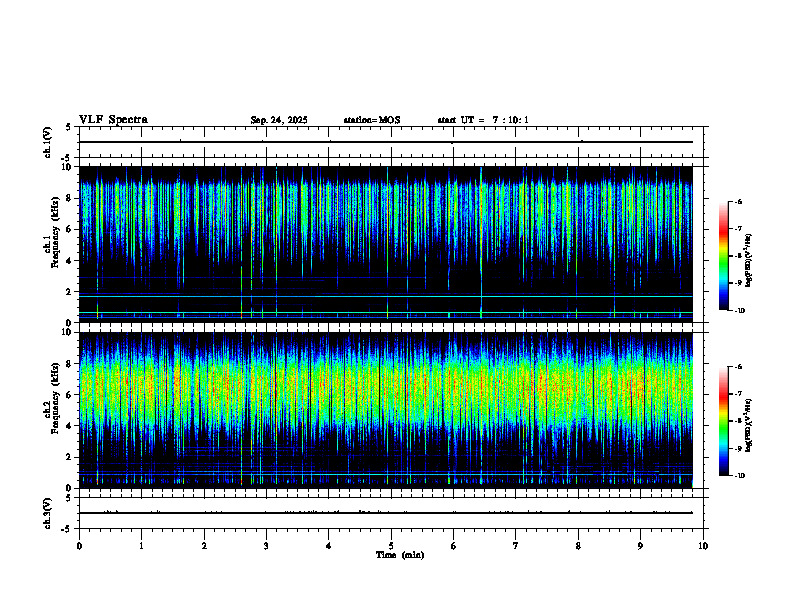
Task: Click ch.1 color bar tick "-6"
Action: point(738,201)
